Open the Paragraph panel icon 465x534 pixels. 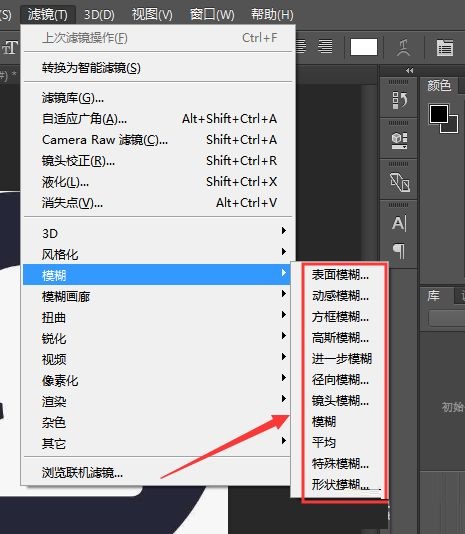pos(399,251)
